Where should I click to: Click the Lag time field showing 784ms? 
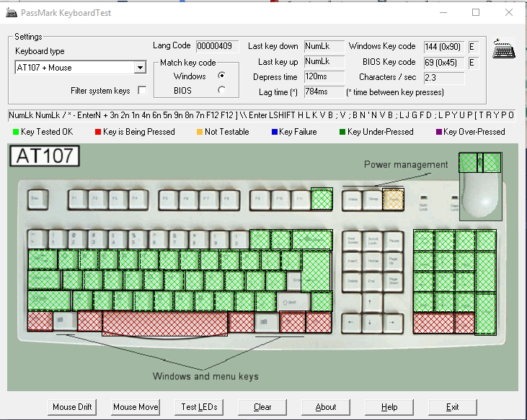point(324,92)
